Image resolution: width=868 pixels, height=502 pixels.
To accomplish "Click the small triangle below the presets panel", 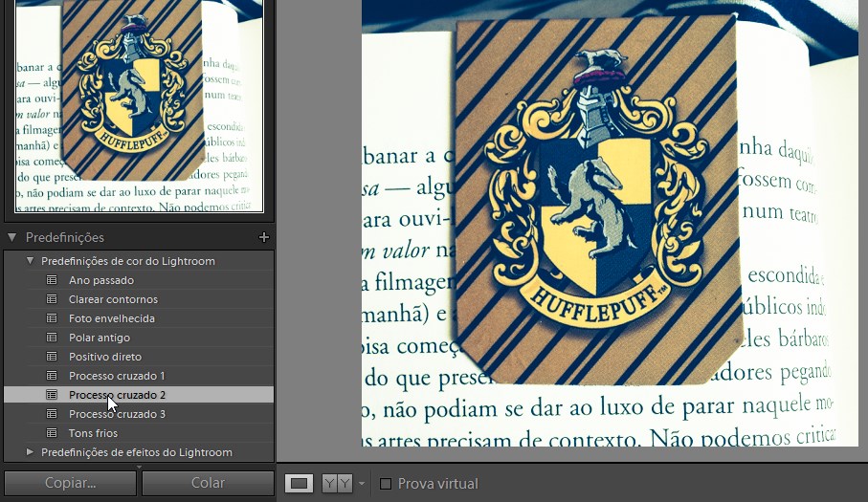I will pyautogui.click(x=139, y=468).
